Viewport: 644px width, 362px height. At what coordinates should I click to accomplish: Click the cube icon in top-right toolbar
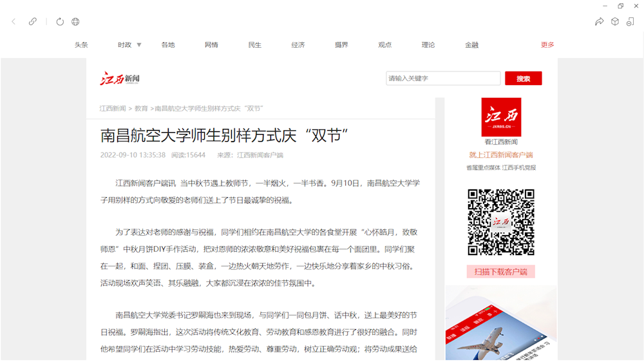pos(615,21)
